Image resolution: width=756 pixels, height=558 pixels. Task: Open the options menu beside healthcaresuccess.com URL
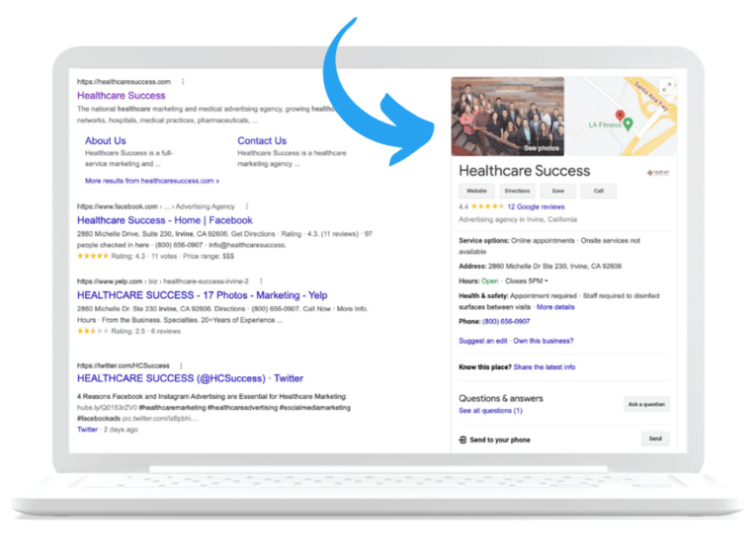183,81
